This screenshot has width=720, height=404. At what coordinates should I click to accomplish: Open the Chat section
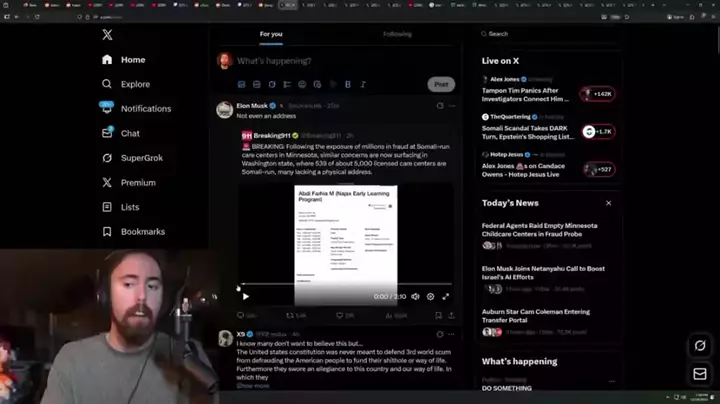click(130, 133)
